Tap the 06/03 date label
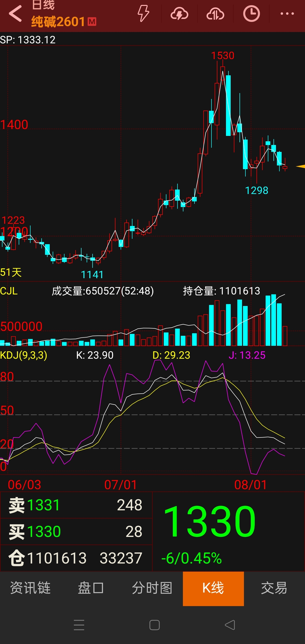 click(25, 485)
